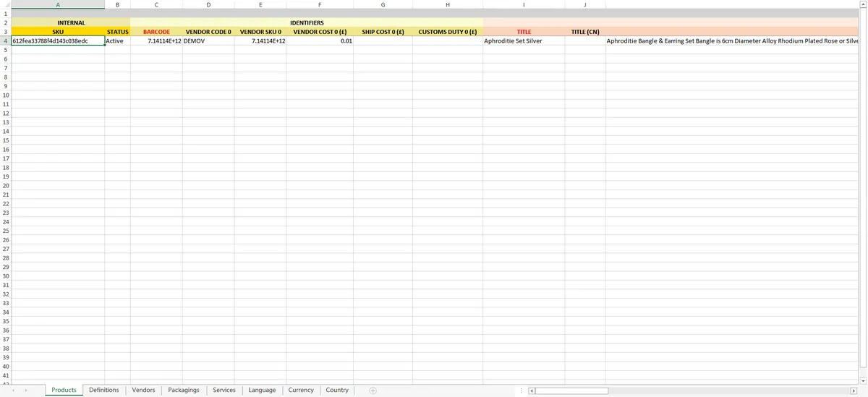Select the DEMOV vendor code cell
The width and height of the screenshot is (868, 397).
(208, 41)
